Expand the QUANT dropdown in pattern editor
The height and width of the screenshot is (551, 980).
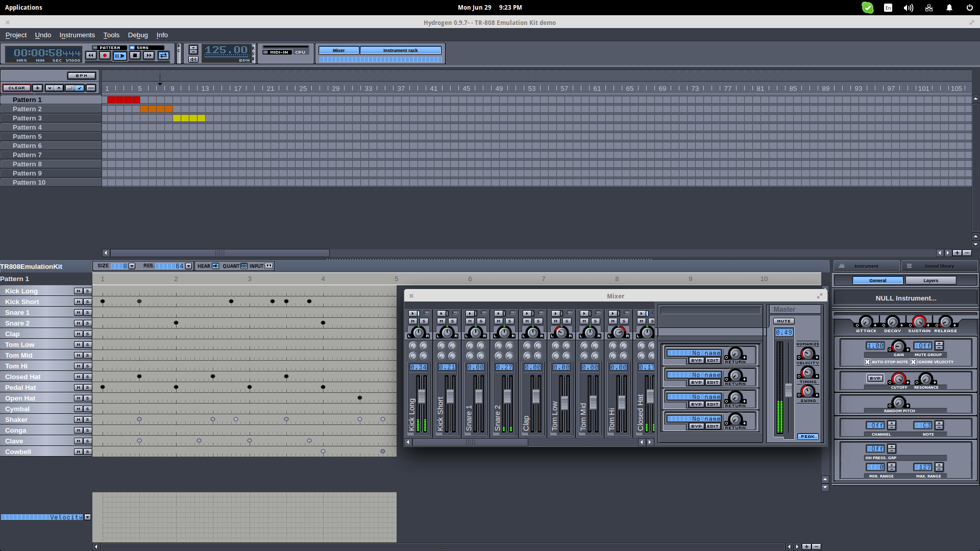coord(243,266)
